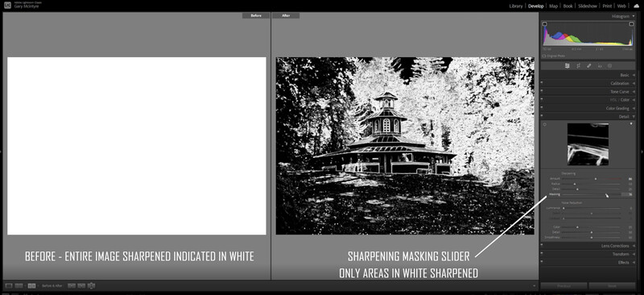Click the Previous button

[x=563, y=286]
